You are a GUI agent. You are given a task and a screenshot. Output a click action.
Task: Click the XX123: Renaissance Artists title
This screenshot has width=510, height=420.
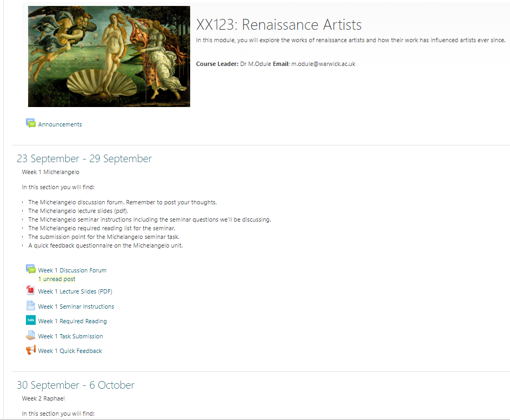pos(279,25)
